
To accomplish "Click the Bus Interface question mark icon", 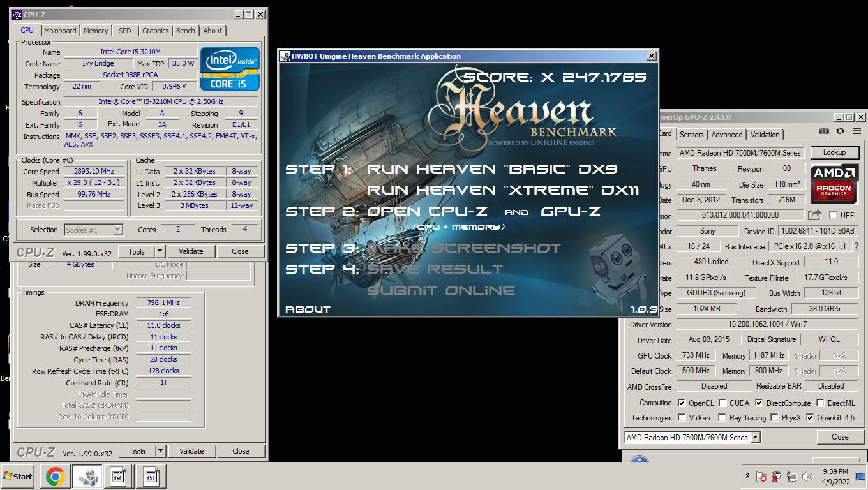I will point(857,246).
